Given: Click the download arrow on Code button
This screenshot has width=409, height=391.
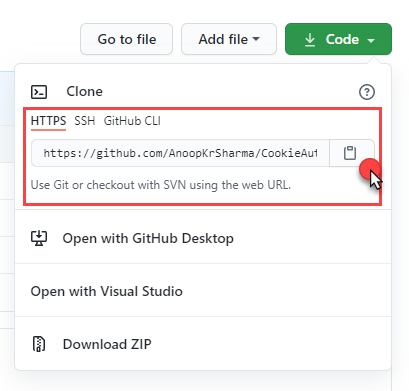Looking at the screenshot, I should (x=310, y=40).
